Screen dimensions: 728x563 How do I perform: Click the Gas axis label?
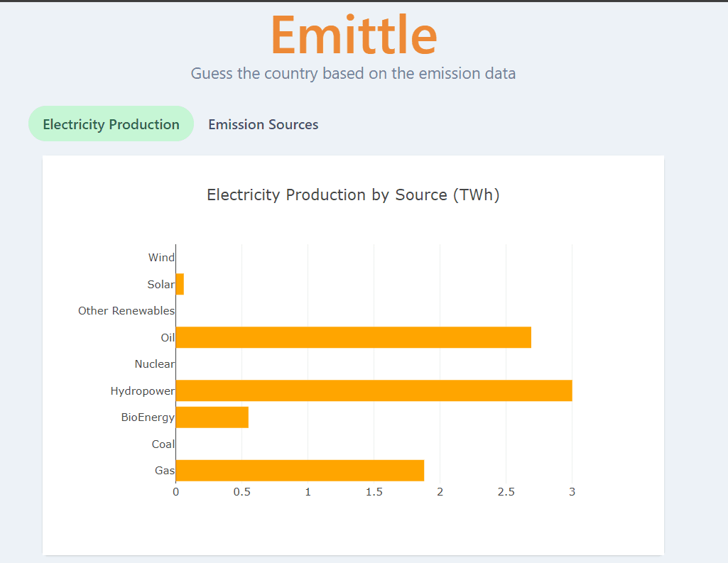tap(165, 470)
